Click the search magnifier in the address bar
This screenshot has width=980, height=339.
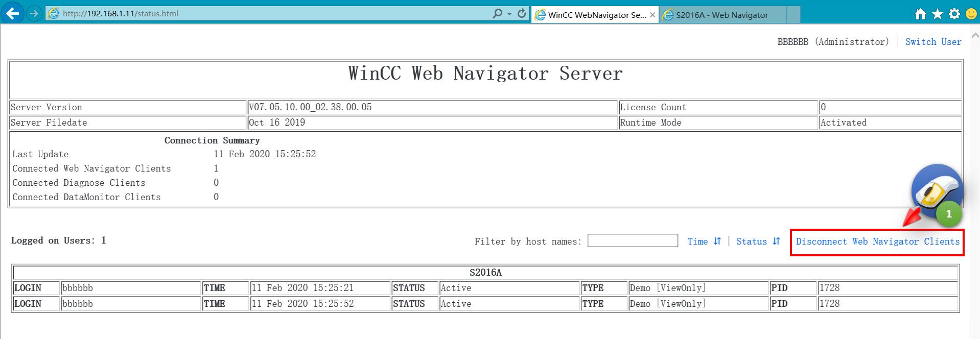click(497, 13)
